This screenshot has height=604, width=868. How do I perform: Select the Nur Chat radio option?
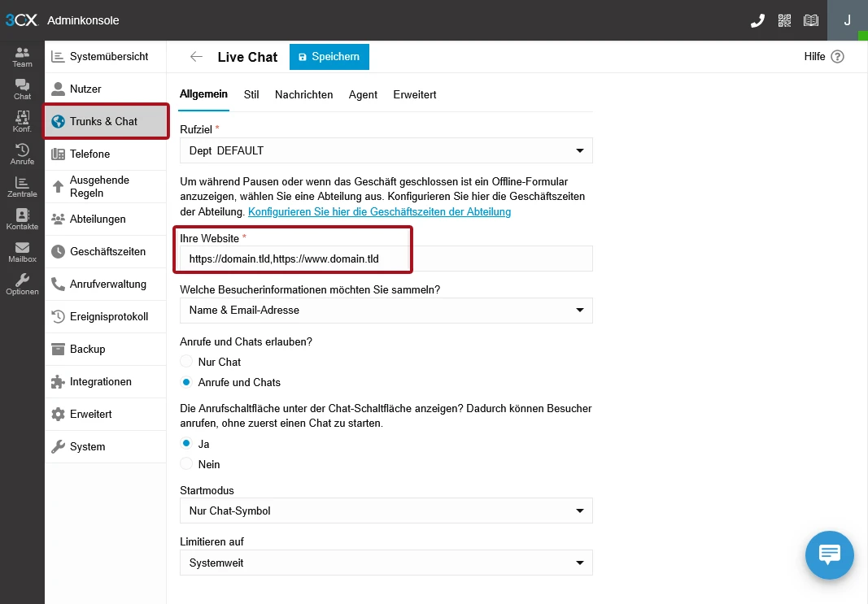click(186, 362)
